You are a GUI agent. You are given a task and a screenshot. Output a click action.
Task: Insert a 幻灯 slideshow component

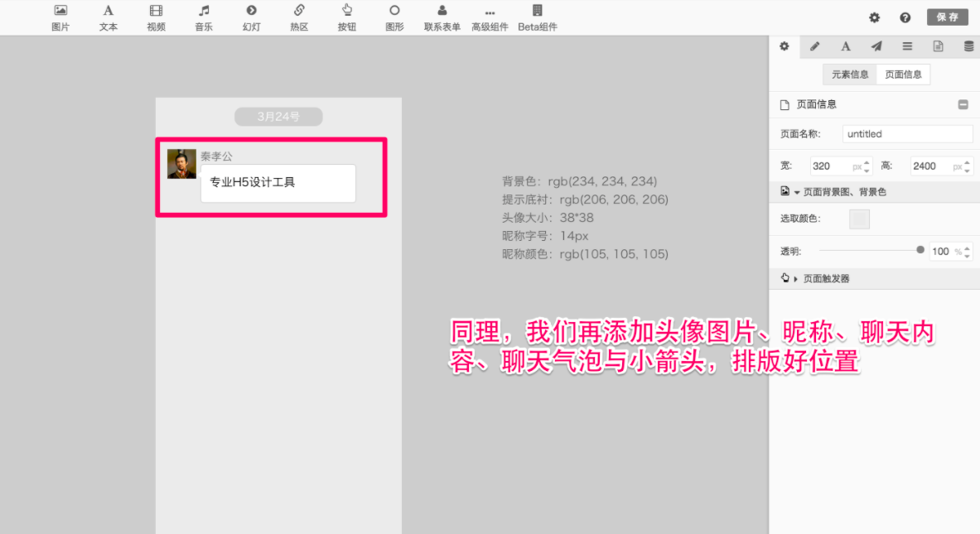(x=251, y=17)
